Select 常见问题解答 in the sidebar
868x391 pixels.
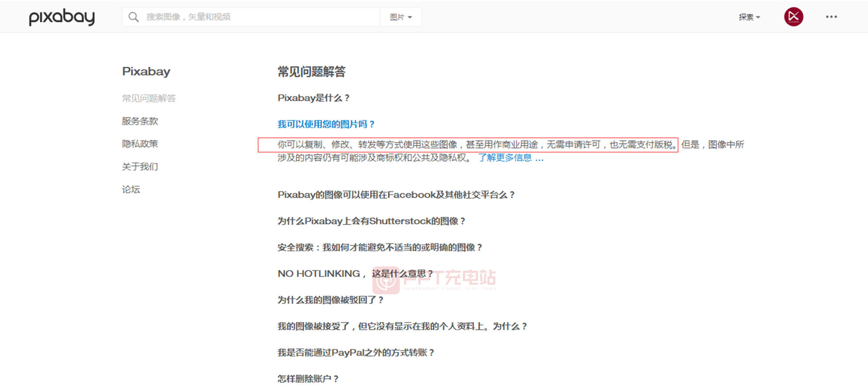pos(149,98)
